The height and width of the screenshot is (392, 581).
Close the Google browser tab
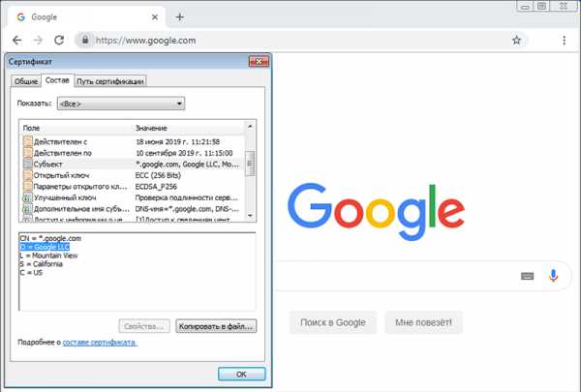[155, 17]
